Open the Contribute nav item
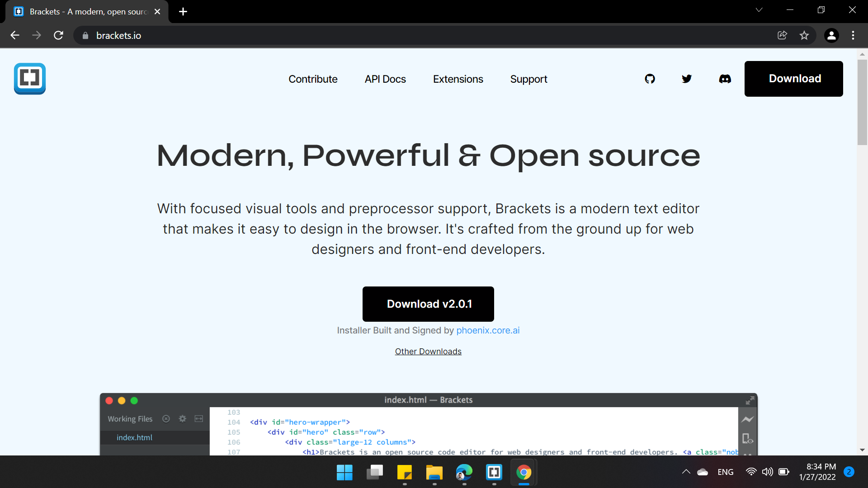868x488 pixels. pos(313,79)
